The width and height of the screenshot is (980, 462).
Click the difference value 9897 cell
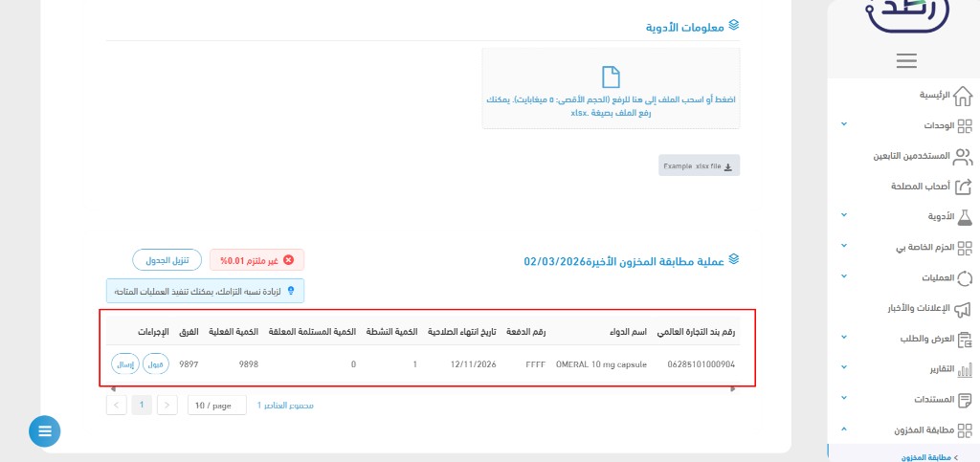click(x=189, y=364)
